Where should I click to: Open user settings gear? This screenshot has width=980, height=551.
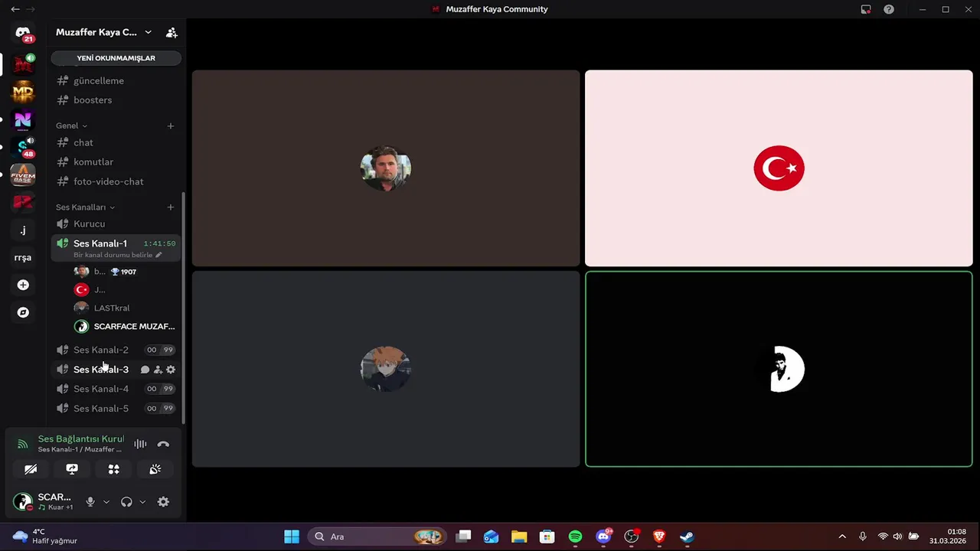click(x=163, y=502)
